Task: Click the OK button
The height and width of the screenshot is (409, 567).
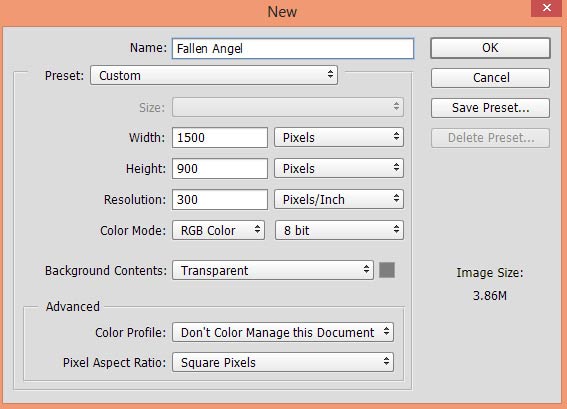Action: click(490, 48)
